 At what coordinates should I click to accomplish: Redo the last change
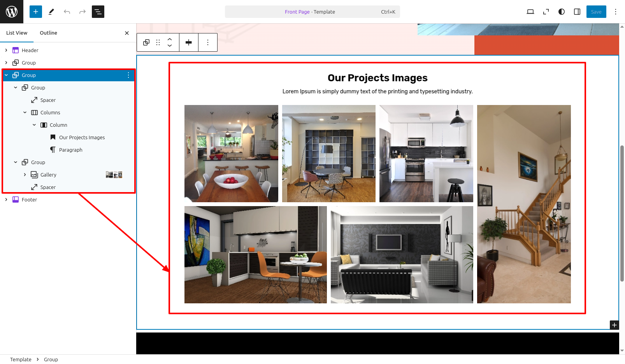83,12
